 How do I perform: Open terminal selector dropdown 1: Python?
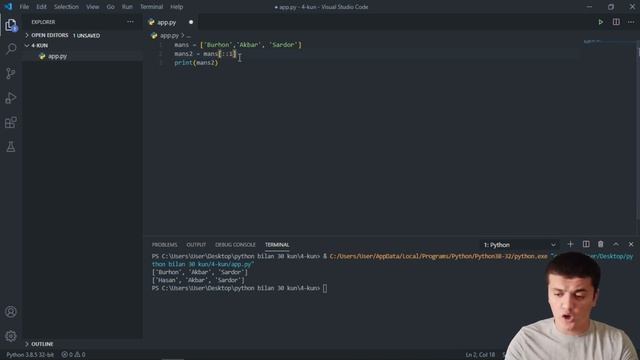point(519,245)
